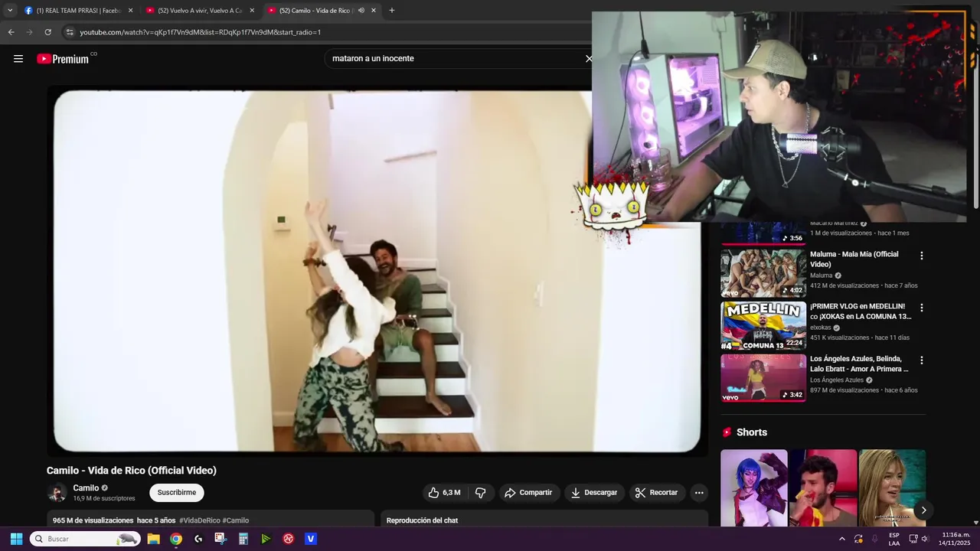Subscribe to Camilo with Suscribirme

(177, 493)
